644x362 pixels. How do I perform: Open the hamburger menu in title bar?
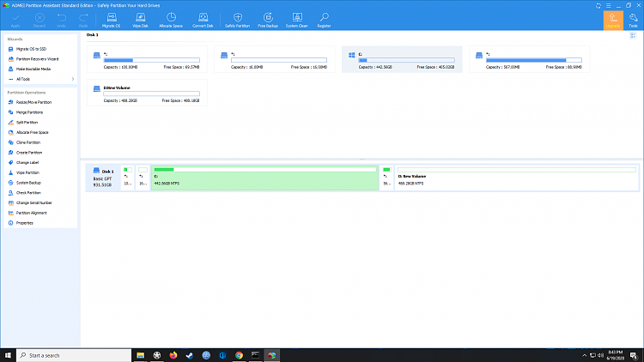pyautogui.click(x=609, y=5)
